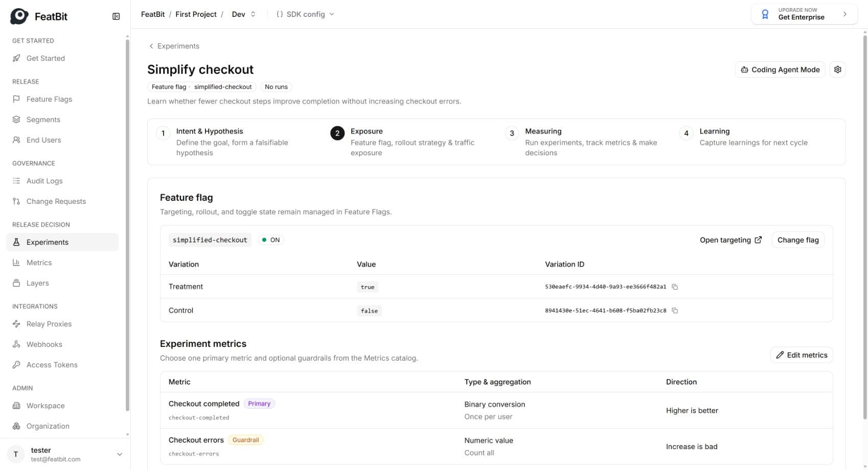Open Change Requests
The height and width of the screenshot is (470, 868).
[x=62, y=201]
